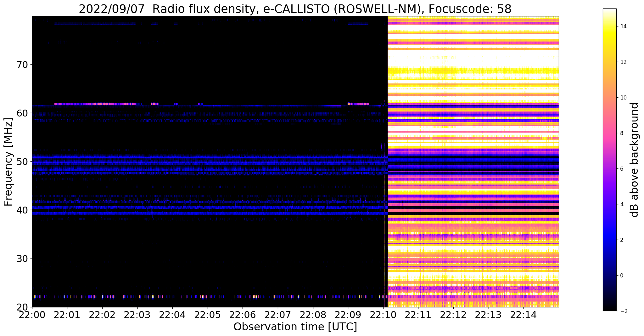Image resolution: width=644 pixels, height=336 pixels.
Task: Click the 22:01 time tick label
Action: tap(67, 314)
